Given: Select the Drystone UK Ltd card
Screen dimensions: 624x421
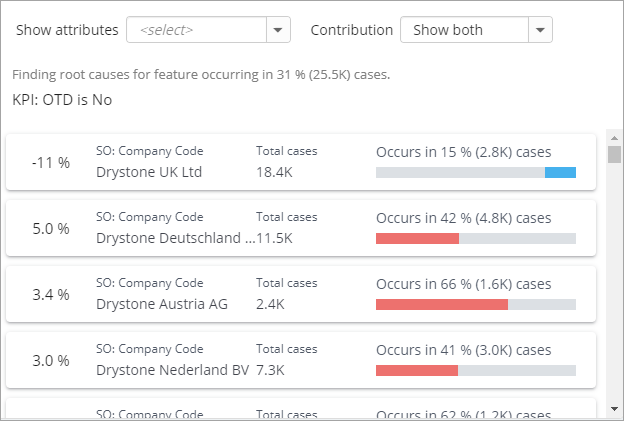Looking at the screenshot, I should (301, 162).
